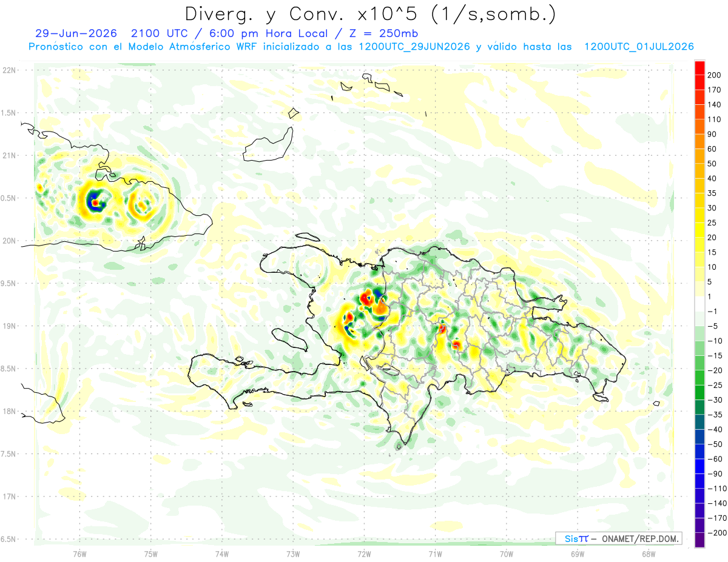Click the latitude label '7.5N'
Image resolution: width=728 pixels, height=562 pixels.
click(8, 454)
